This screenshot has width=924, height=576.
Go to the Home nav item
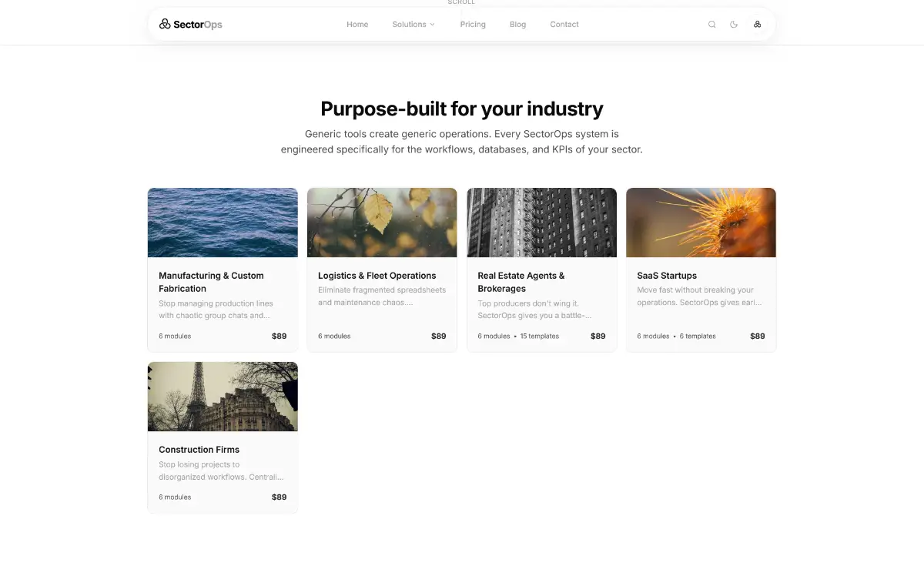(357, 25)
